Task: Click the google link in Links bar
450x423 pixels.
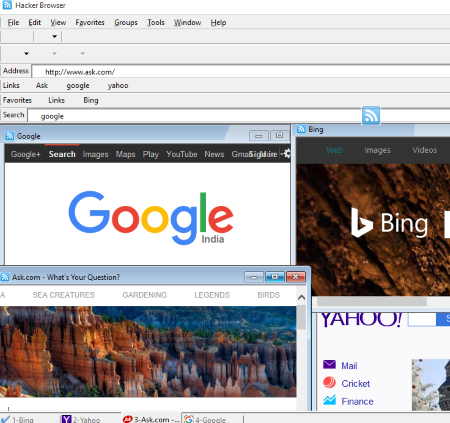Action: [78, 86]
